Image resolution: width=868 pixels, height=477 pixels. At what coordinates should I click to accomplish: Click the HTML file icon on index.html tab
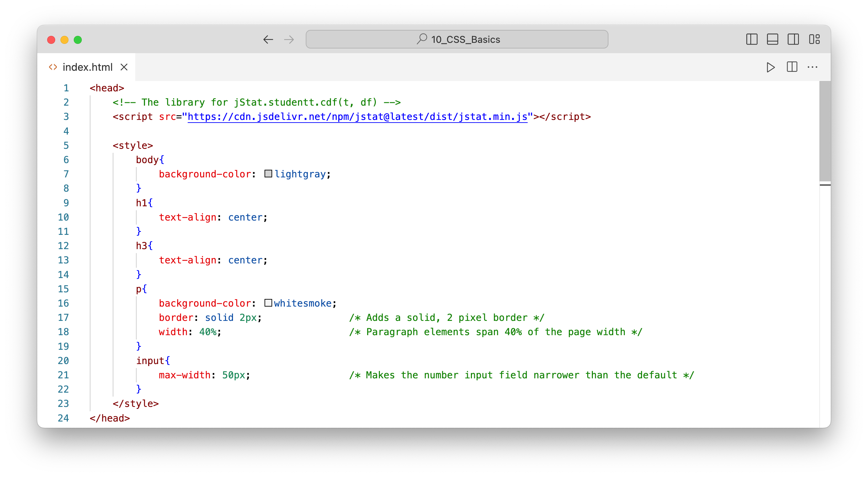(x=53, y=67)
